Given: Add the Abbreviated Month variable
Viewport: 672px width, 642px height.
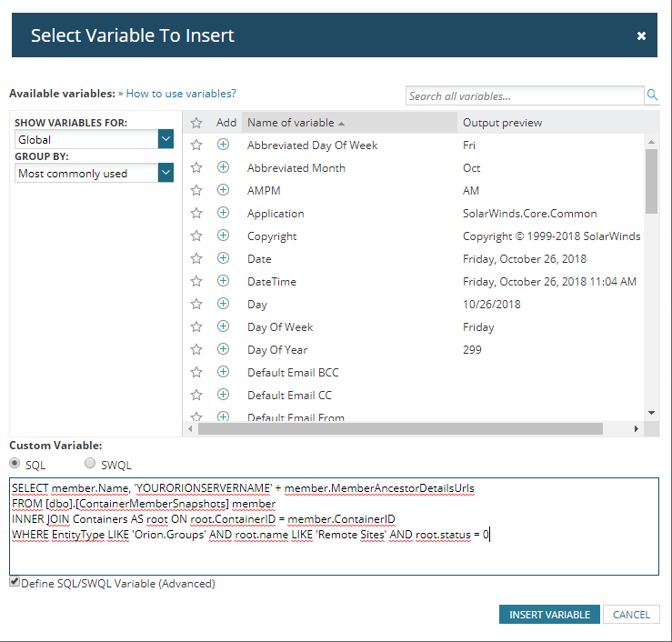Looking at the screenshot, I should pyautogui.click(x=223, y=167).
